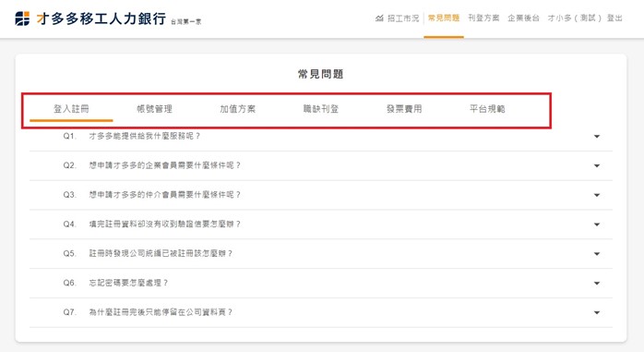Select the 平台規範 tab

point(487,109)
